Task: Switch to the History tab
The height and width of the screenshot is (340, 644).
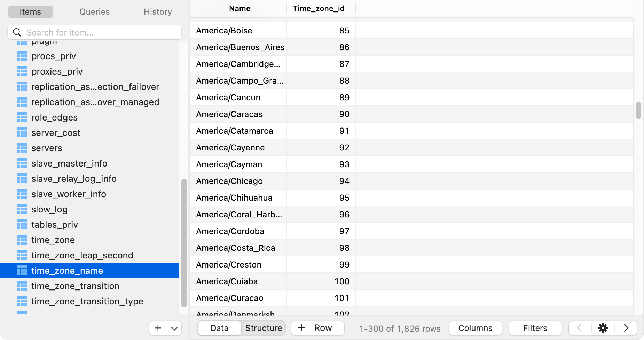Action: coord(158,12)
